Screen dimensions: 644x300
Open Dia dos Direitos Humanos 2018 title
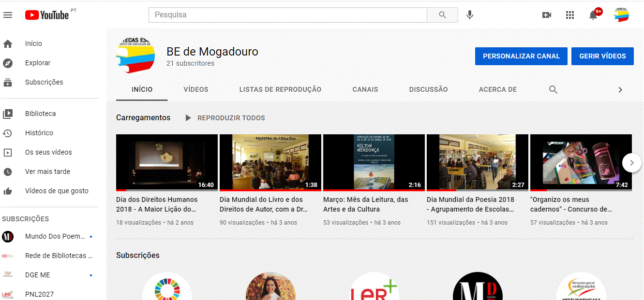coord(157,204)
